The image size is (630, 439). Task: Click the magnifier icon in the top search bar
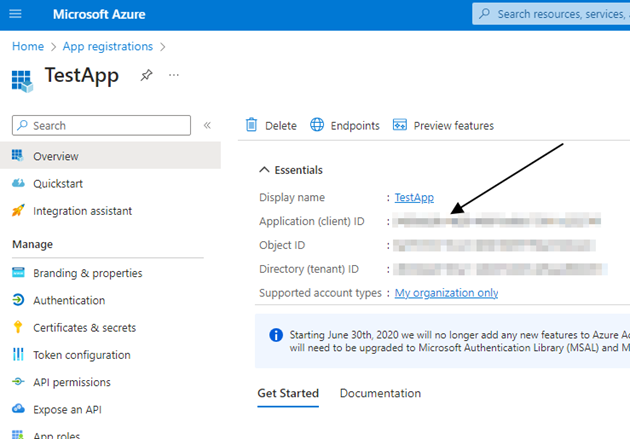pos(485,14)
